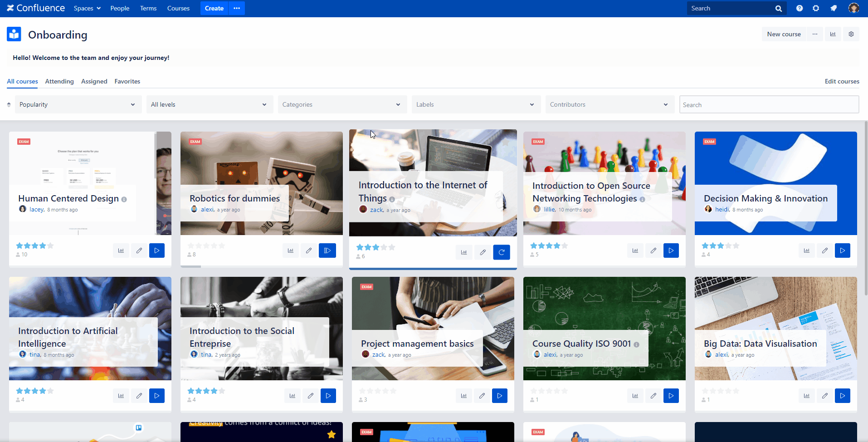
Task: Click the page vertical scrollbar
Action: (x=866, y=209)
